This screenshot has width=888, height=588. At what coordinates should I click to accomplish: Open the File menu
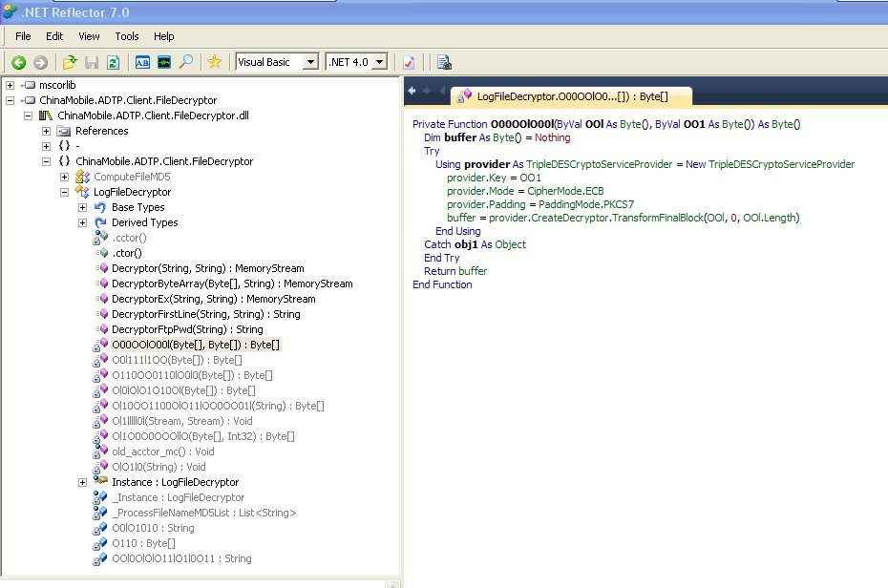pos(23,36)
